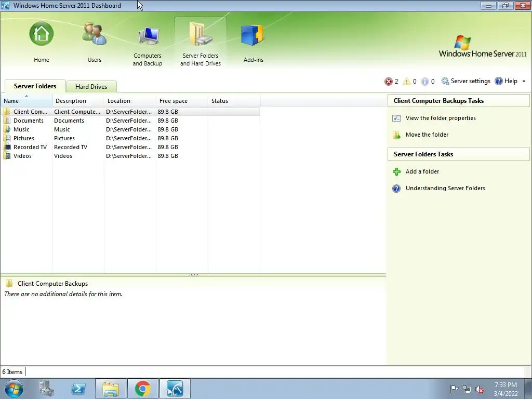Image resolution: width=532 pixels, height=399 pixels.
Task: Select the Client Com... row name
Action: tap(31, 112)
